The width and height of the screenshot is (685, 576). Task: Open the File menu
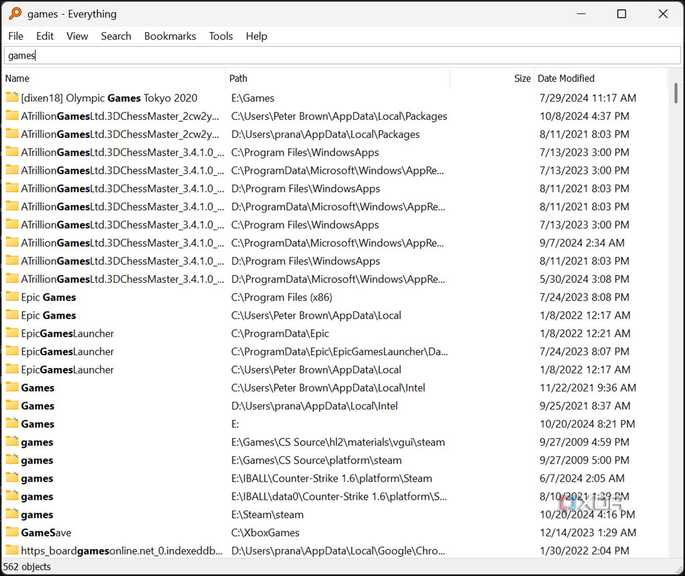[x=16, y=36]
